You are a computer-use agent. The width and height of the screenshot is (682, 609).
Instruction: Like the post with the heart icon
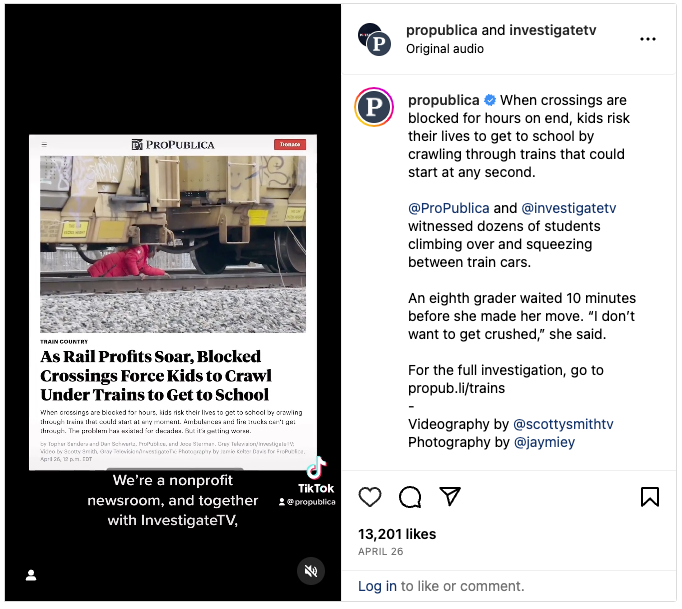(x=370, y=497)
